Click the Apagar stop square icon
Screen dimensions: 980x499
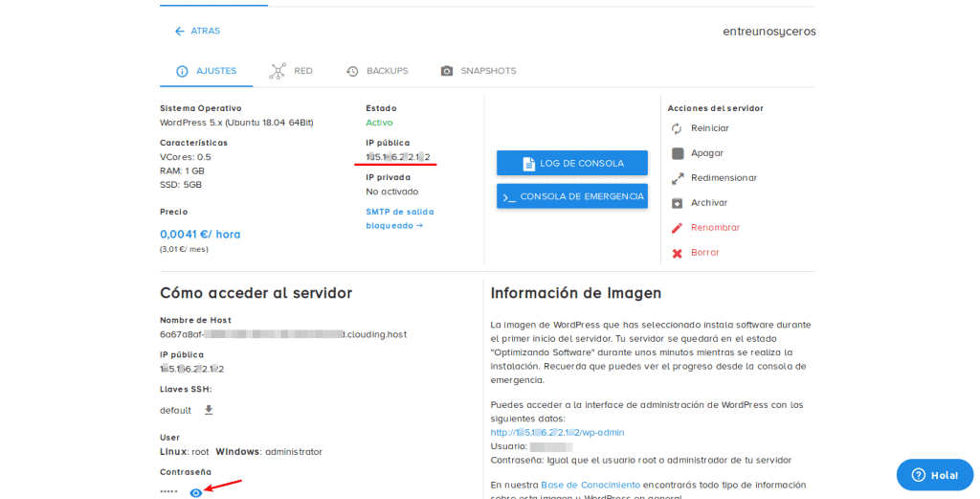[x=677, y=153]
